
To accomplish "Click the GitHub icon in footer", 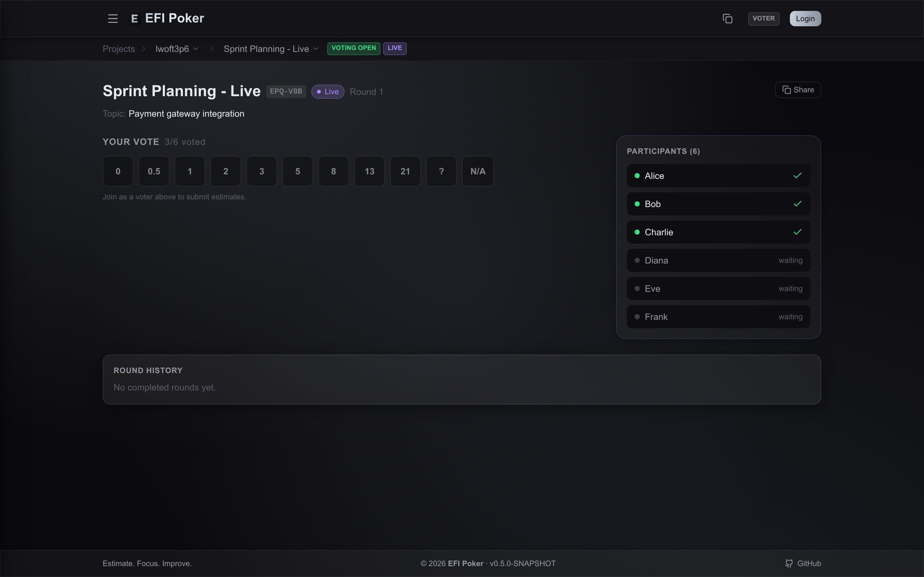I will pos(789,563).
